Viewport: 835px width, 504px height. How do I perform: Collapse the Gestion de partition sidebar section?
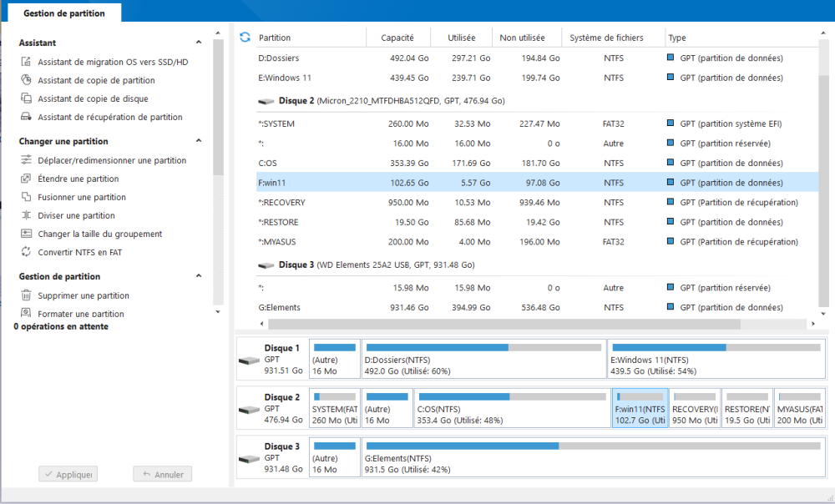point(199,275)
